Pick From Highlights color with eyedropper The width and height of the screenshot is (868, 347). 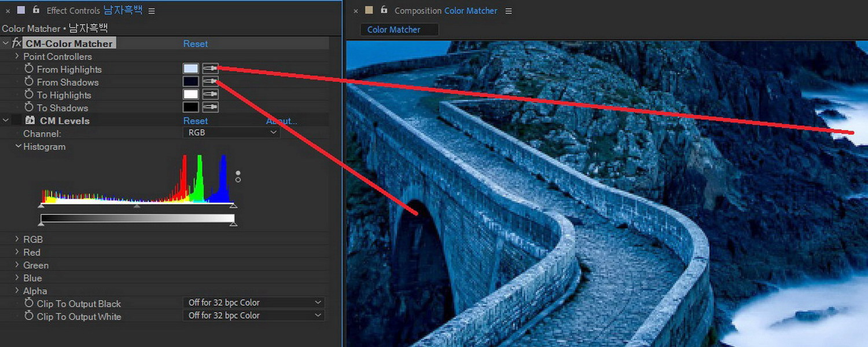(x=211, y=68)
